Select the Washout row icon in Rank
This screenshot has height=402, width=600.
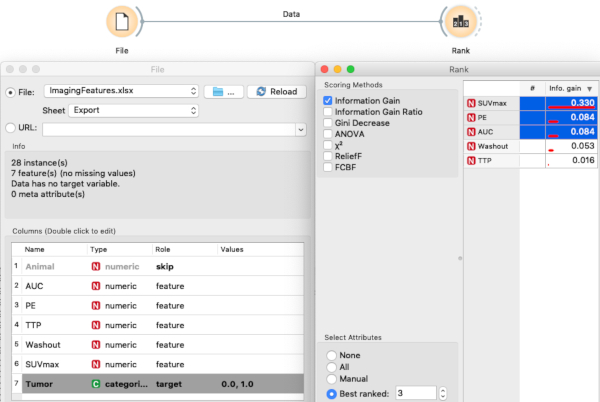coord(472,145)
